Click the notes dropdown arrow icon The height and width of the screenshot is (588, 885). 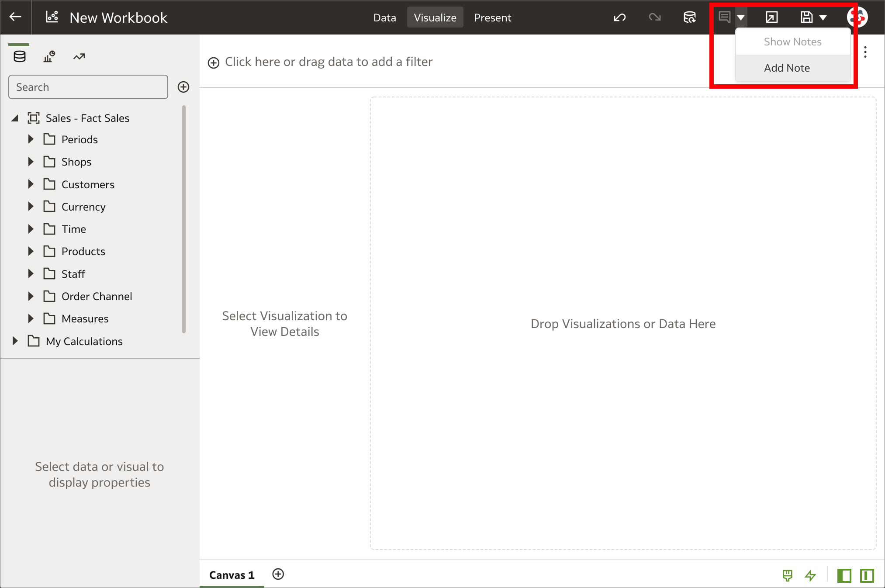(x=741, y=17)
